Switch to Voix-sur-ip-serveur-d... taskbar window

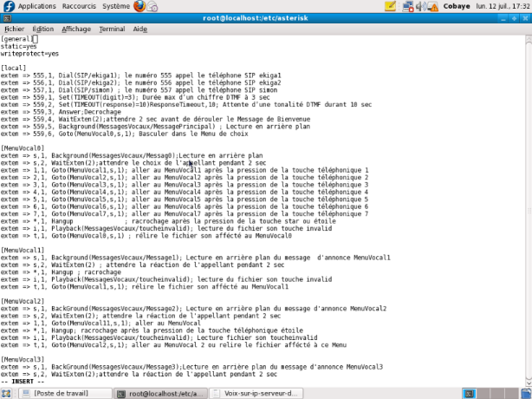pos(256,393)
